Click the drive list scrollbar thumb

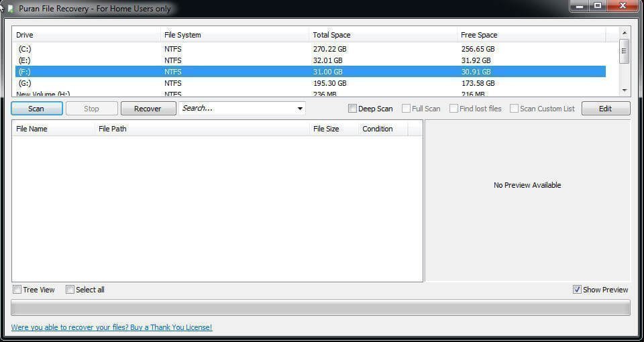[x=625, y=51]
